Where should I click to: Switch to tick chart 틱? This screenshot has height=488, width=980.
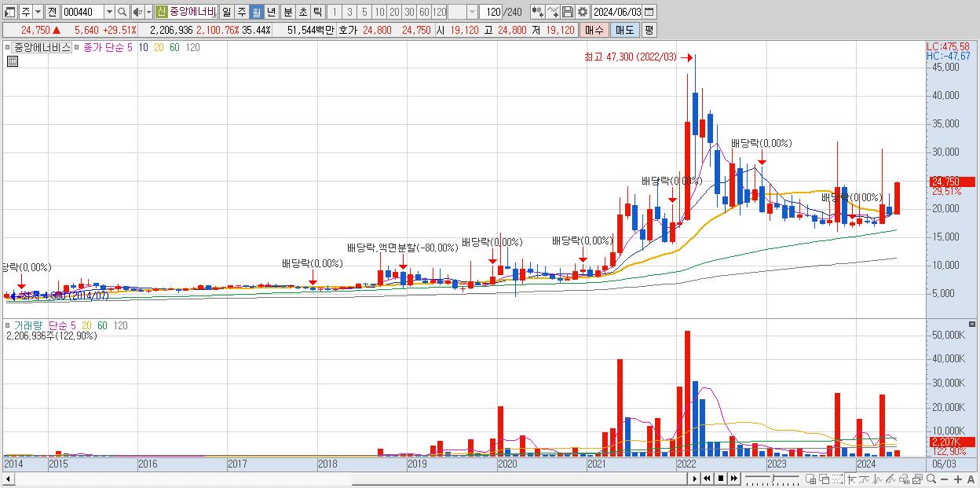[317, 12]
